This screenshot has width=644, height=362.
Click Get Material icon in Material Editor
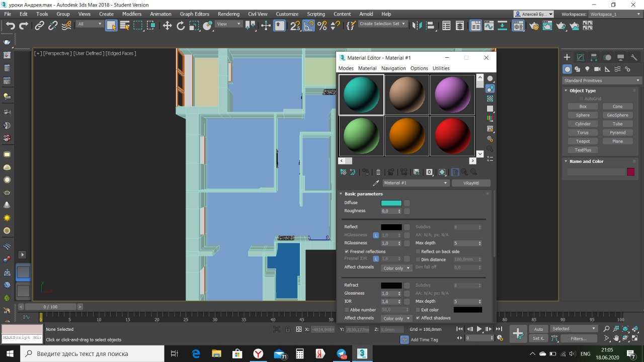(x=343, y=172)
